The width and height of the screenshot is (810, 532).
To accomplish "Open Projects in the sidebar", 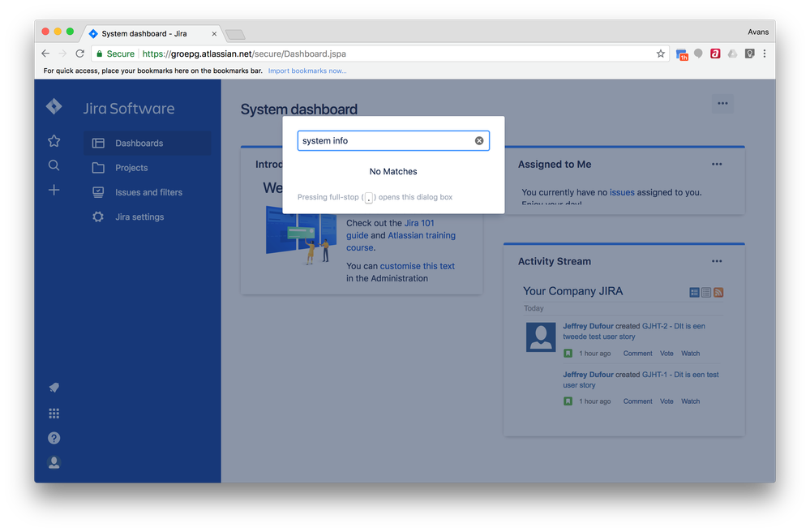I will pyautogui.click(x=148, y=168).
